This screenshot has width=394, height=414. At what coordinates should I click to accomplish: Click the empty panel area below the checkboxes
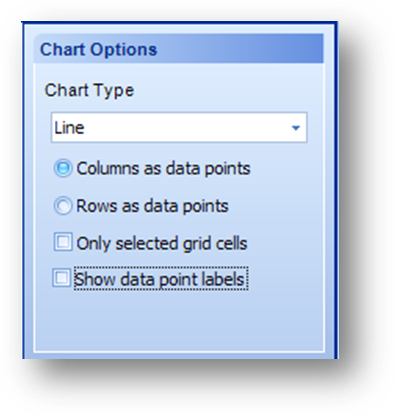179,320
